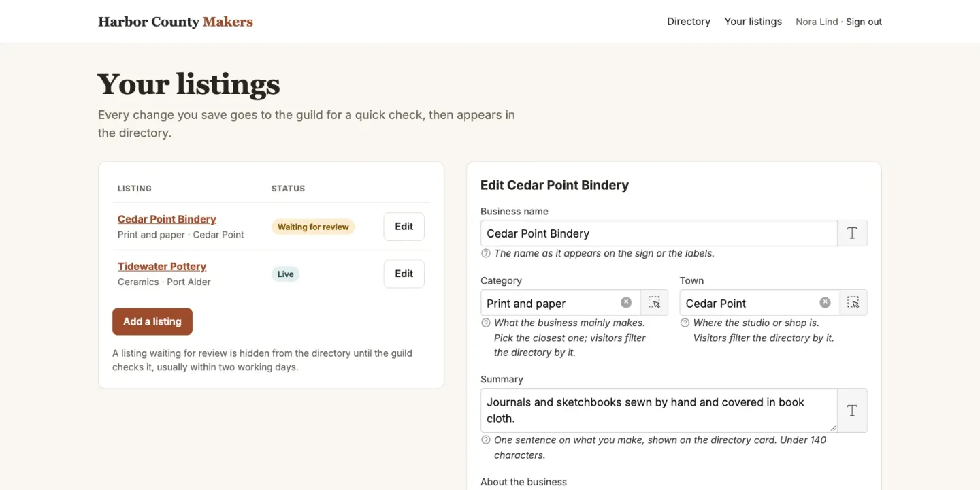Click into the Summary text area
This screenshot has height=490, width=980.
point(659,410)
